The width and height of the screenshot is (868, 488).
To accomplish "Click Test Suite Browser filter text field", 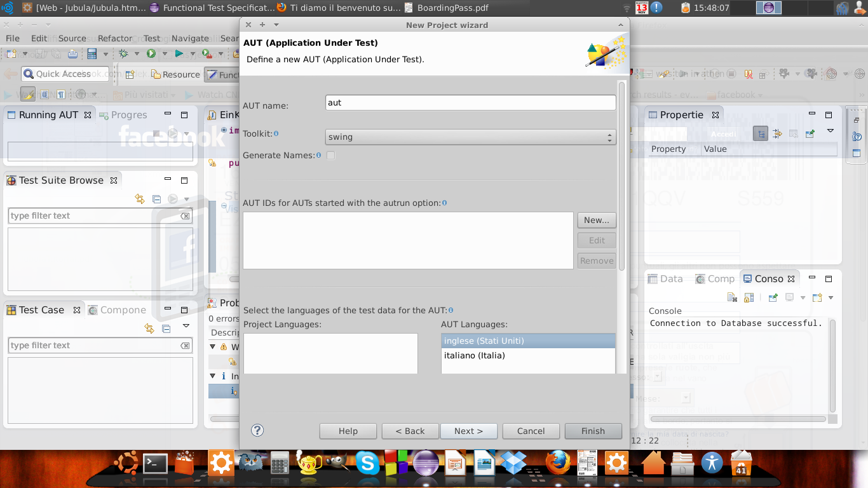I will 100,216.
